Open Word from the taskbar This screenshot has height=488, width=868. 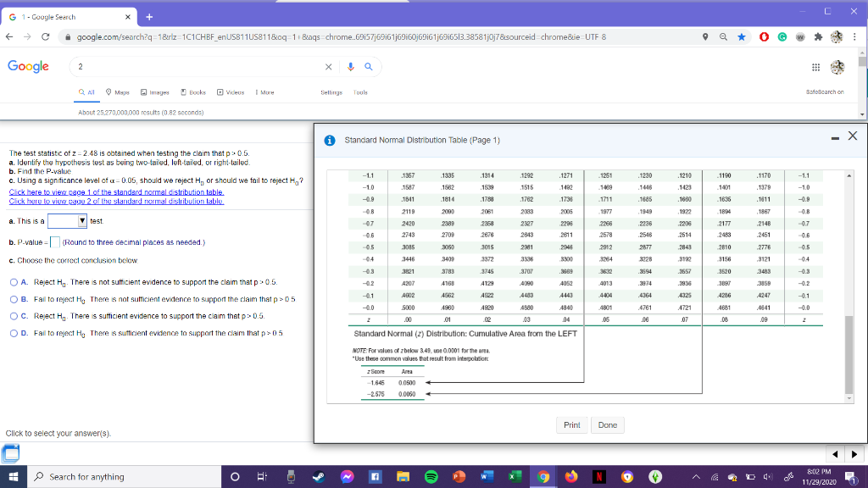click(487, 476)
